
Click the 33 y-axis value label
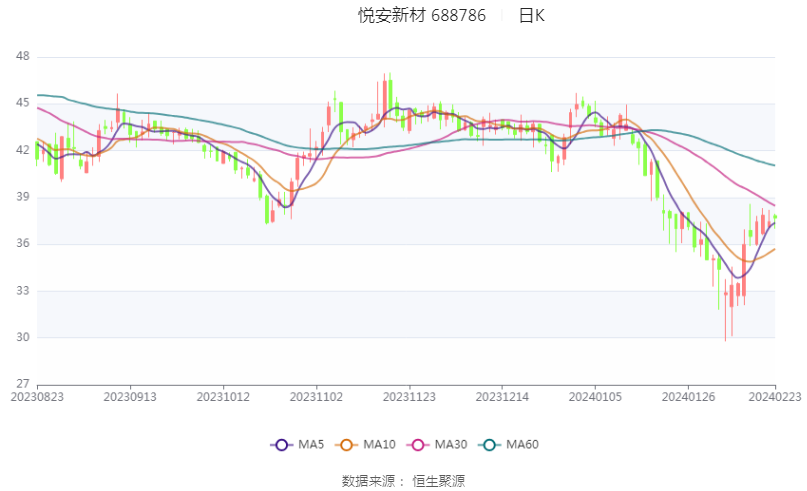click(x=23, y=290)
